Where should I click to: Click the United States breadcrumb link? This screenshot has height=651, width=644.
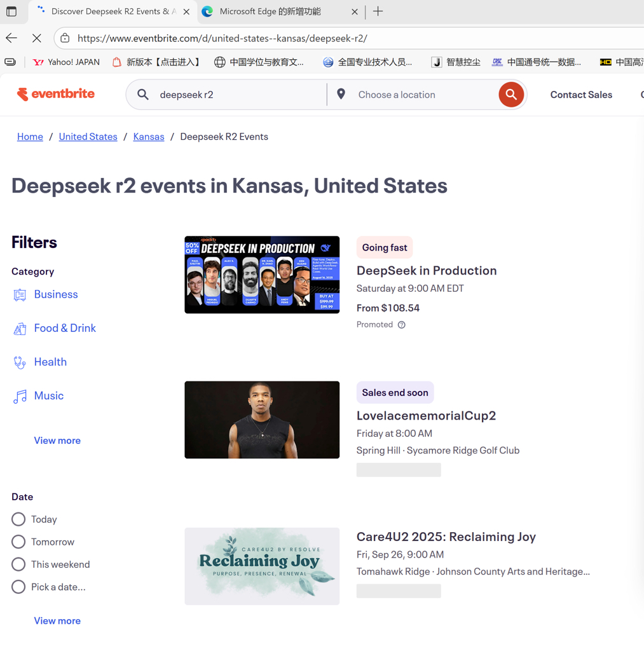point(88,136)
